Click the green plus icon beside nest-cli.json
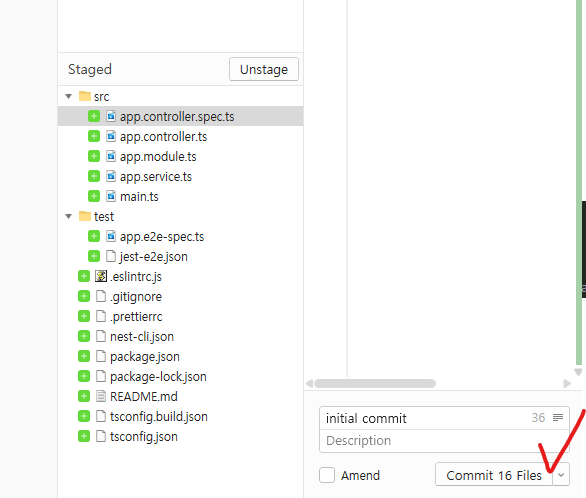 pyautogui.click(x=84, y=336)
